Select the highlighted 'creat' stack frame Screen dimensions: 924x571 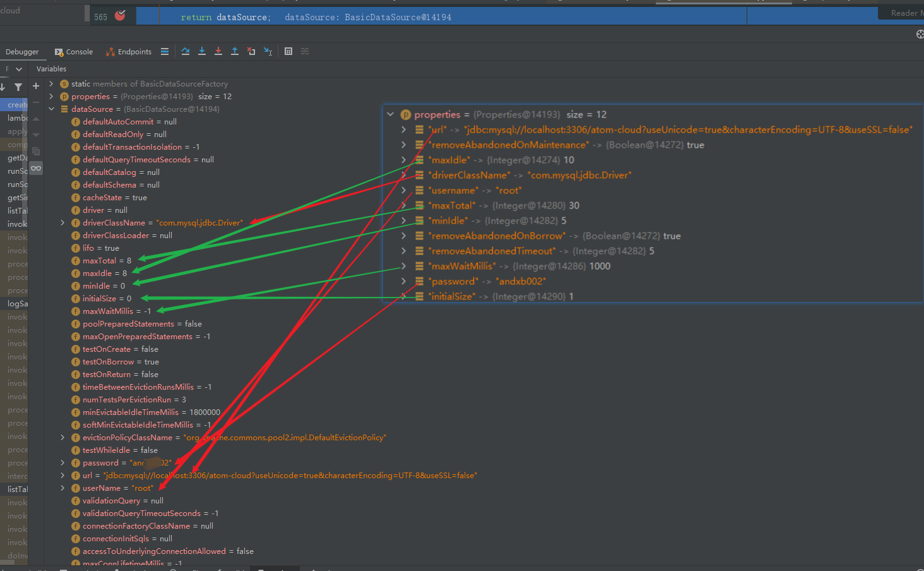14,104
